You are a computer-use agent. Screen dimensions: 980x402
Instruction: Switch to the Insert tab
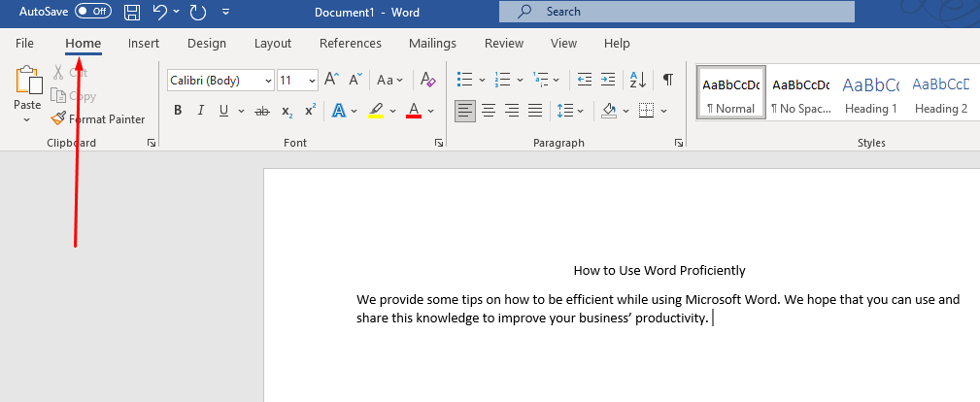pos(144,44)
